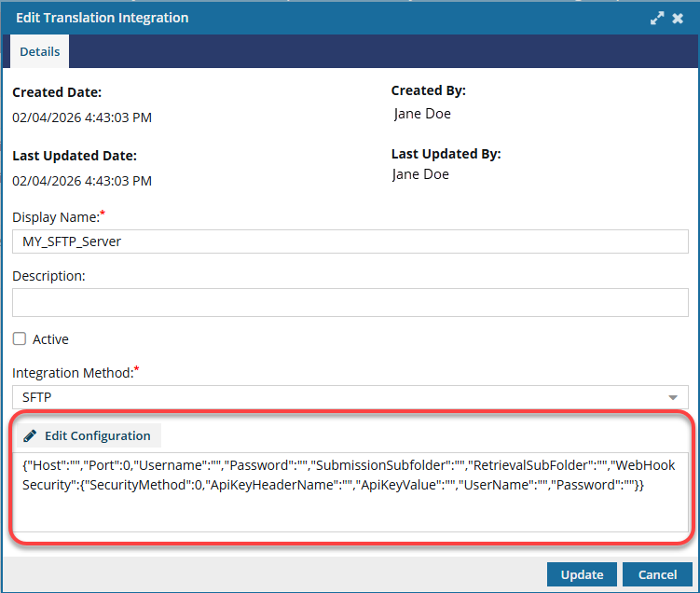Screen dimensions: 700x593
Task: Click Jane Doe under Created By
Action: 422,114
